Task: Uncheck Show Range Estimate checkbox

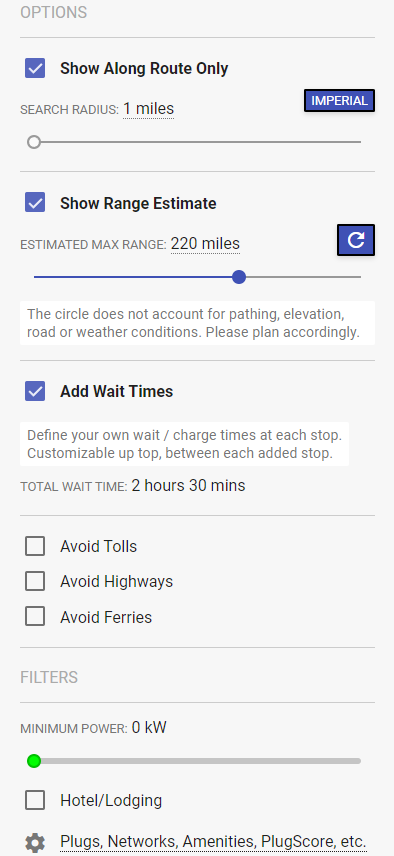Action: pos(35,203)
